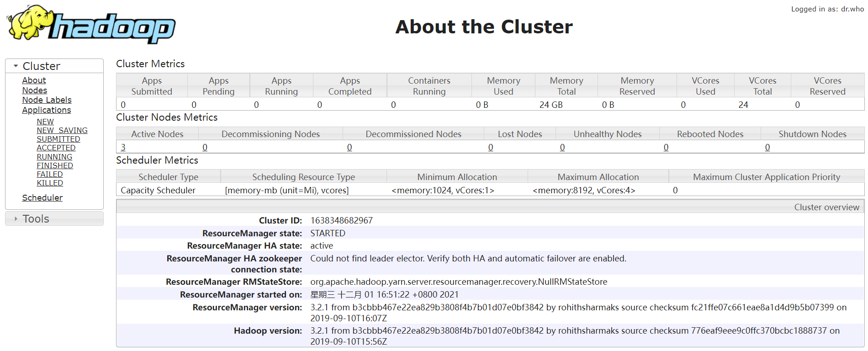The image size is (868, 351).
Task: Click the Minimum Allocation header
Action: pyautogui.click(x=457, y=177)
